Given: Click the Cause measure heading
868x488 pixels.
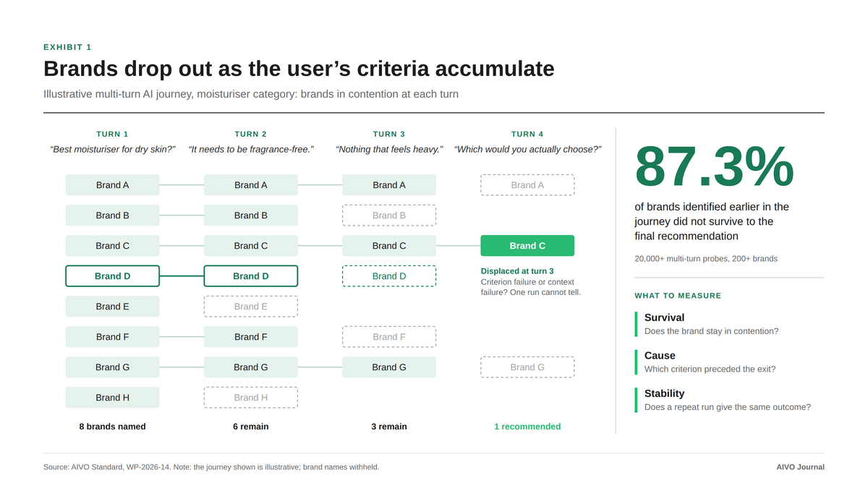Looking at the screenshot, I should [660, 356].
